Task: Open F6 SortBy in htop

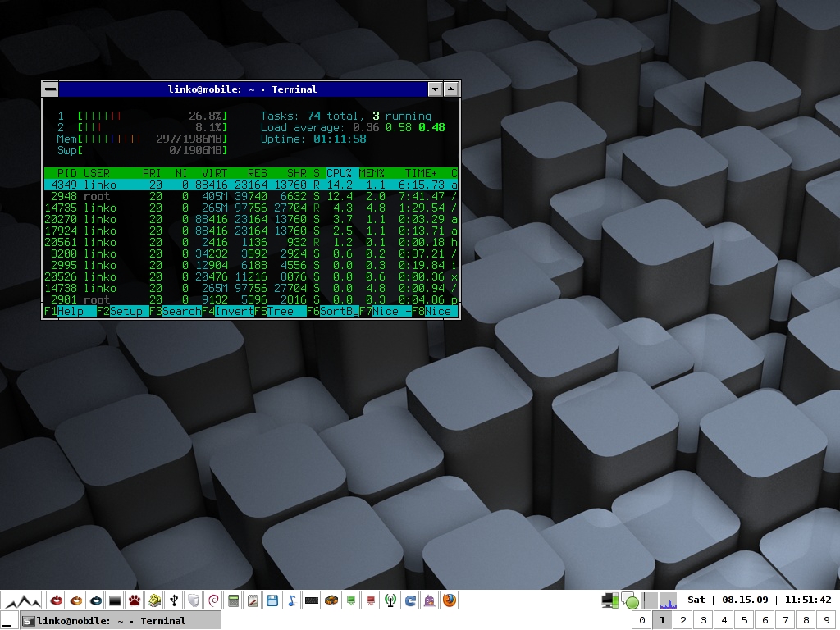Action: pos(333,311)
